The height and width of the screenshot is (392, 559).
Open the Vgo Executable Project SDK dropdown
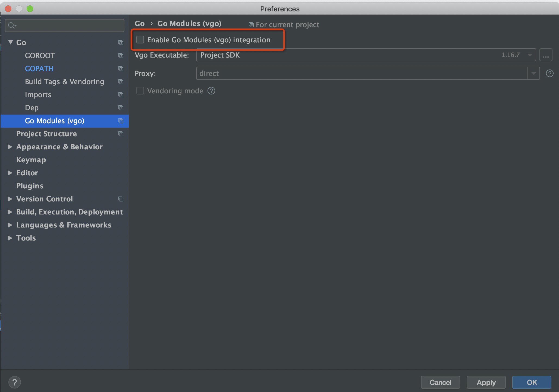(x=366, y=55)
